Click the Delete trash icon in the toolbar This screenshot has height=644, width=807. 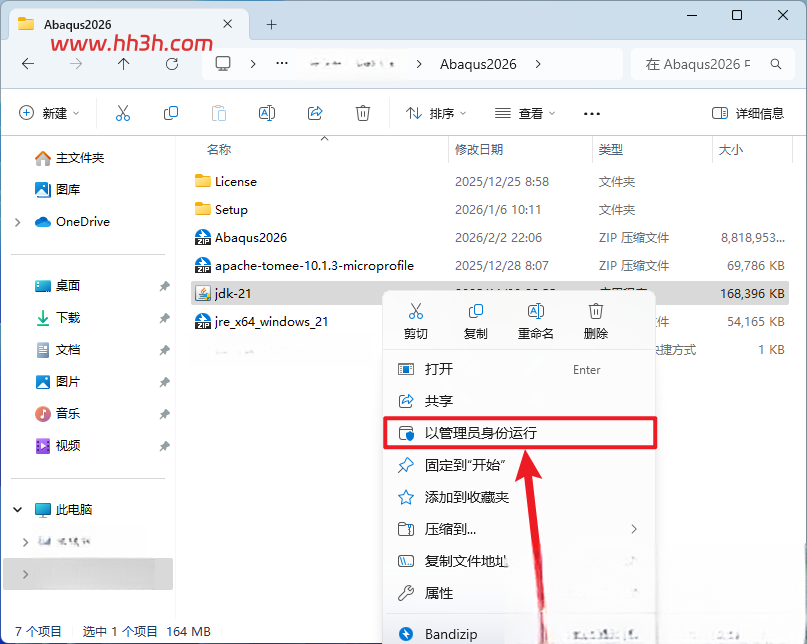tap(363, 113)
